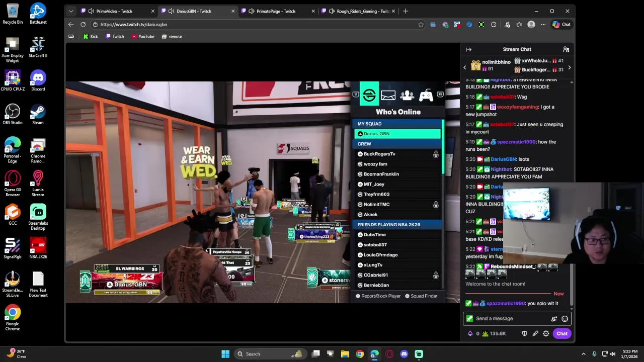This screenshot has width=644, height=362.
Task: Select DubsTime under Friends Playing NBA 2K26
Action: pyautogui.click(x=397, y=234)
